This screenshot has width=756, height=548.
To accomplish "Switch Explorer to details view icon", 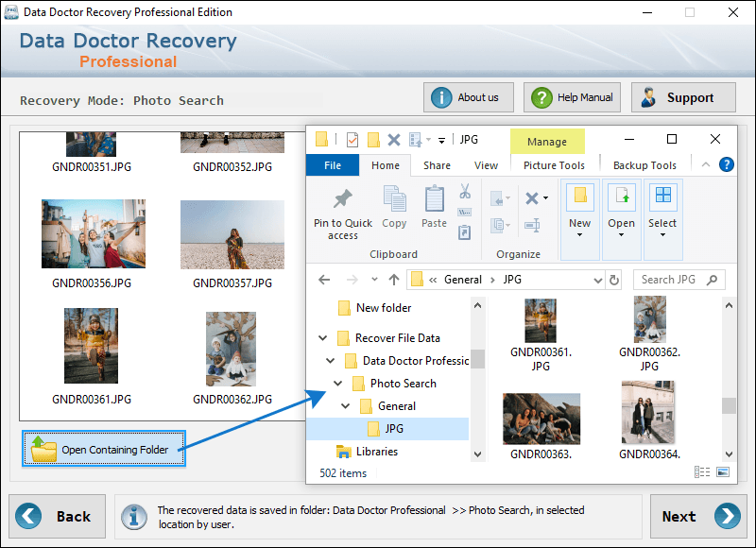I will point(702,471).
